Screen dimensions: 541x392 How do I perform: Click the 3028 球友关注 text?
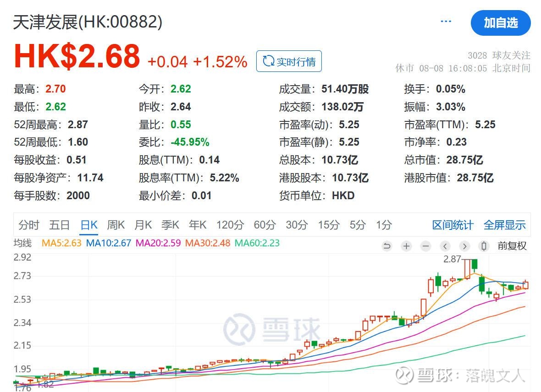(x=499, y=55)
